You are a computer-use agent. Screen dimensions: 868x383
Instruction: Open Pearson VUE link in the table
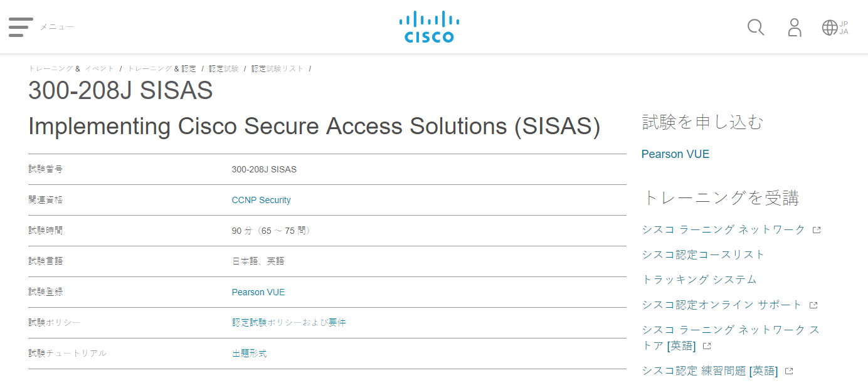click(258, 292)
